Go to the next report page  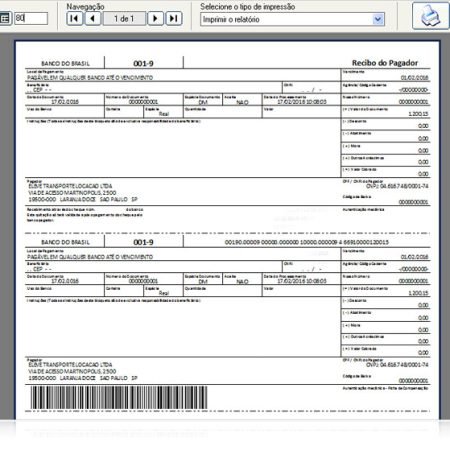[x=155, y=18]
